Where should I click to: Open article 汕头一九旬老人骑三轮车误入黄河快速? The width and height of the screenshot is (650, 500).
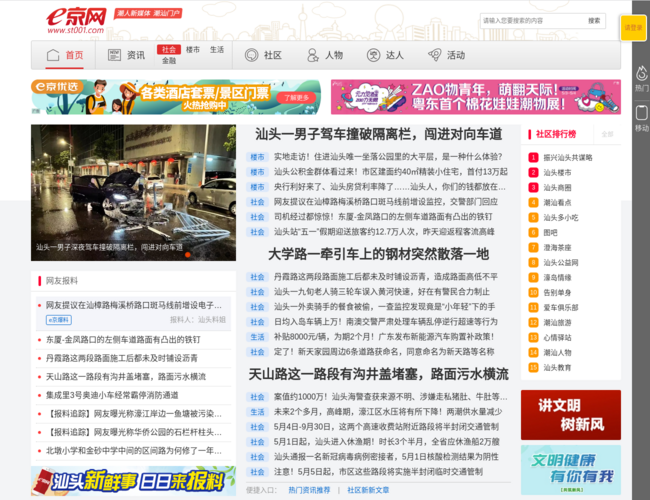click(x=382, y=292)
